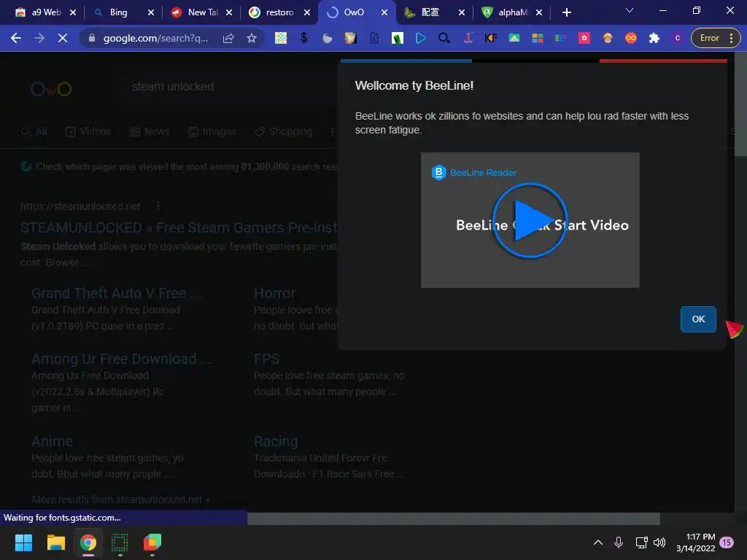
Task: Click the Error update button
Action: pyautogui.click(x=716, y=38)
